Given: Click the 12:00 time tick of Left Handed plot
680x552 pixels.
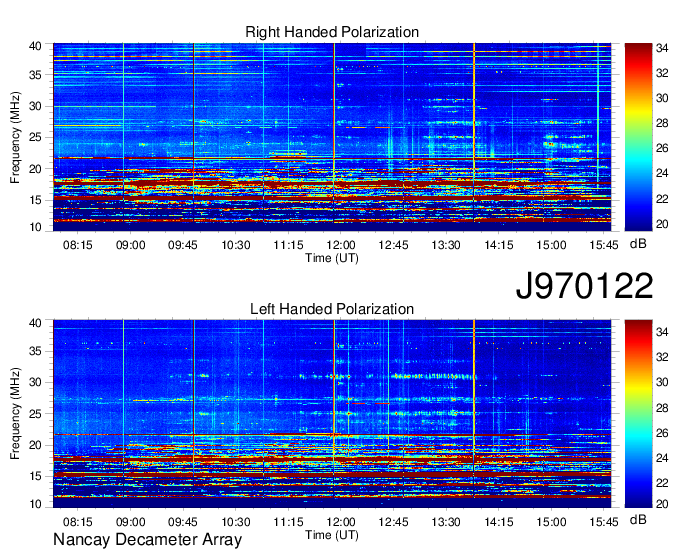Looking at the screenshot, I should coord(341,522).
